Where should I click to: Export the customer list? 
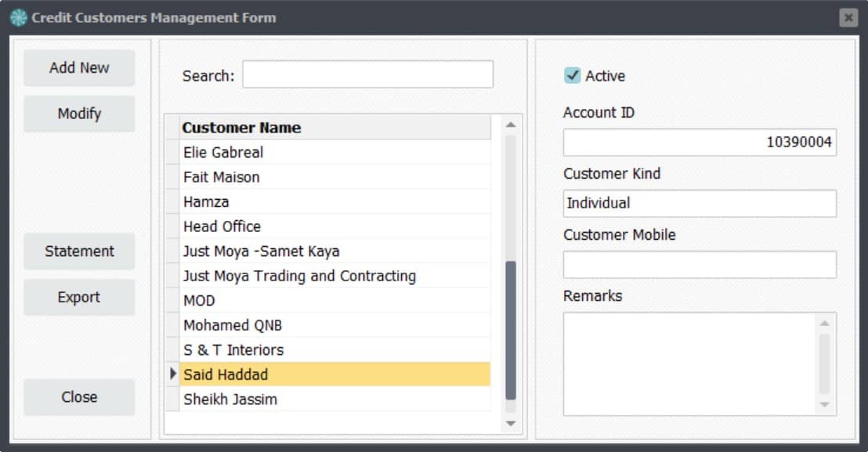pyautogui.click(x=79, y=297)
